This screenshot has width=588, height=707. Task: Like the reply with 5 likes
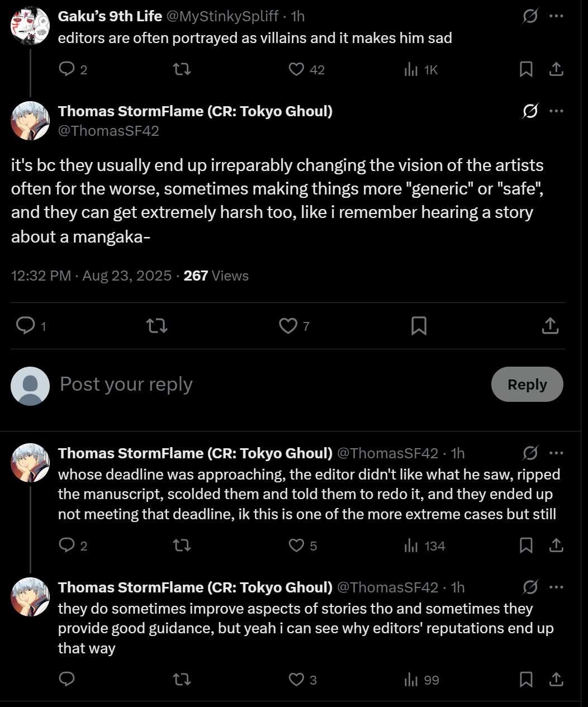pos(296,545)
